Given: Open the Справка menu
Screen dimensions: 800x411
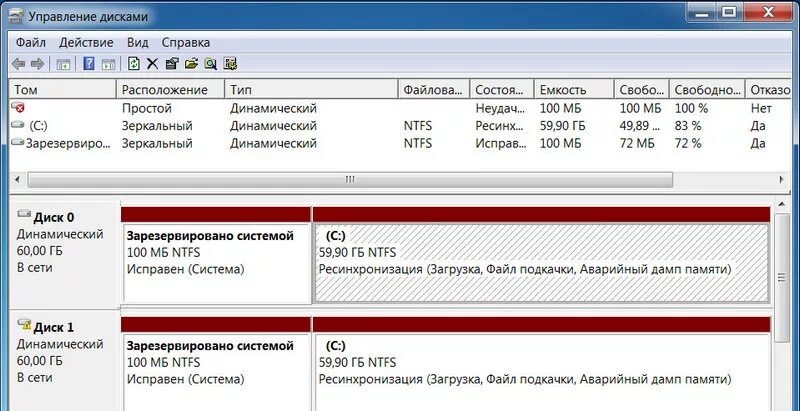Looking at the screenshot, I should point(186,42).
